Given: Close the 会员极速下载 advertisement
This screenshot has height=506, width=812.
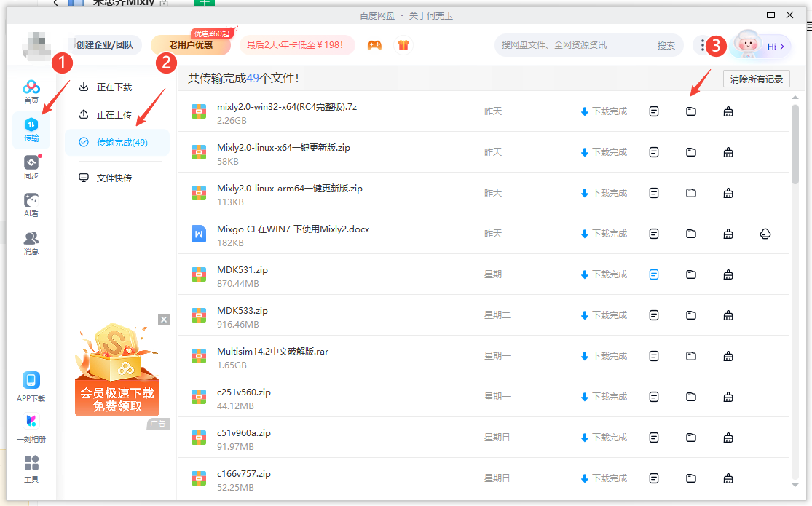Looking at the screenshot, I should coord(164,320).
